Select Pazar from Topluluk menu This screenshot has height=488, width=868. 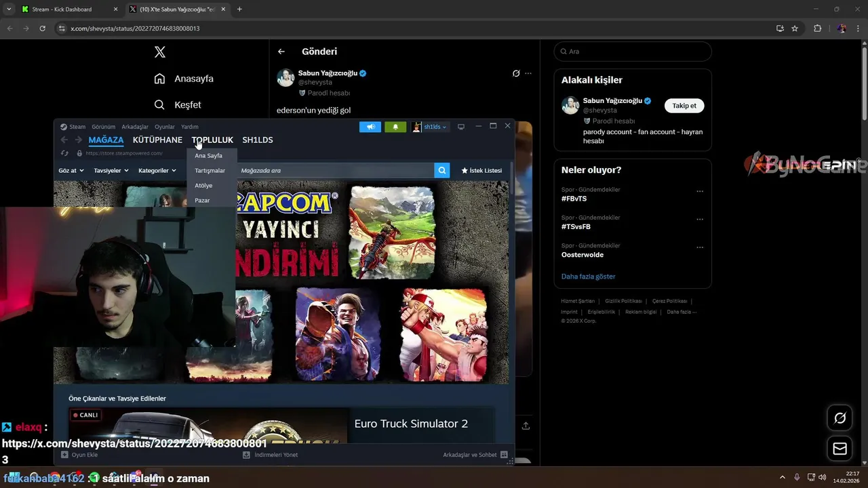point(202,200)
